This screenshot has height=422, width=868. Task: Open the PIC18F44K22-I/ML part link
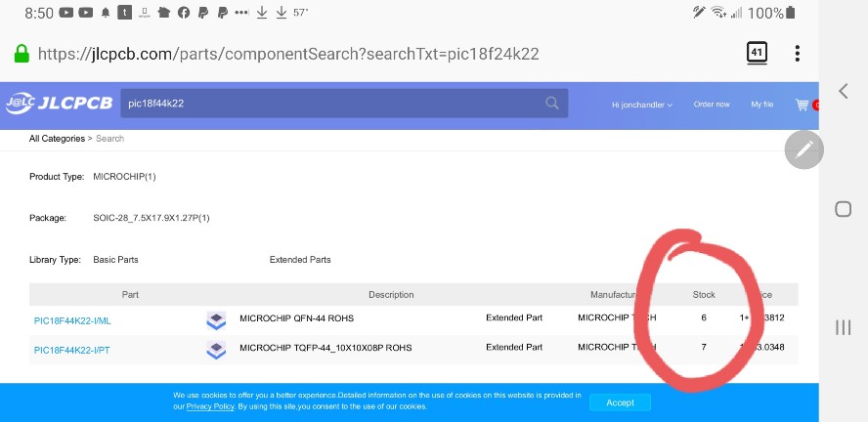coord(72,320)
